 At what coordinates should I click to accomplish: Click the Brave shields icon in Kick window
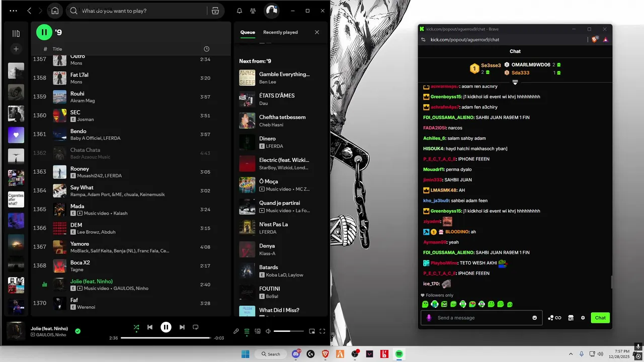tap(595, 39)
